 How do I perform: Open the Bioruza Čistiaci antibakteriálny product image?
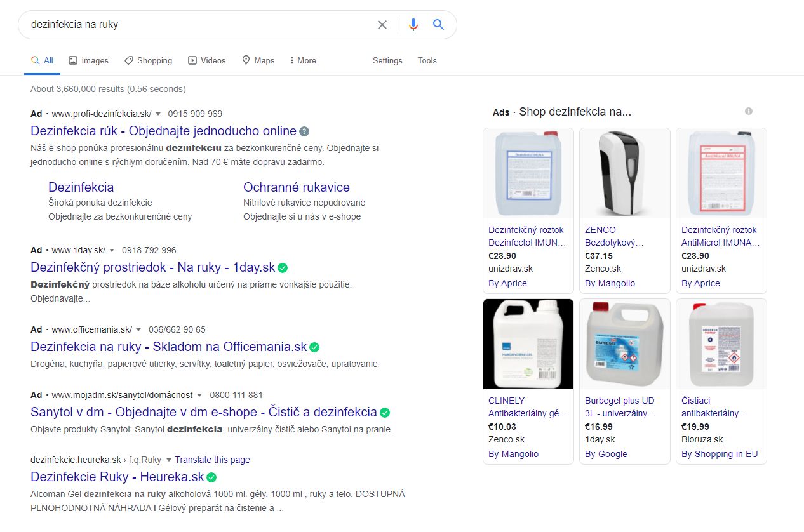coord(721,344)
